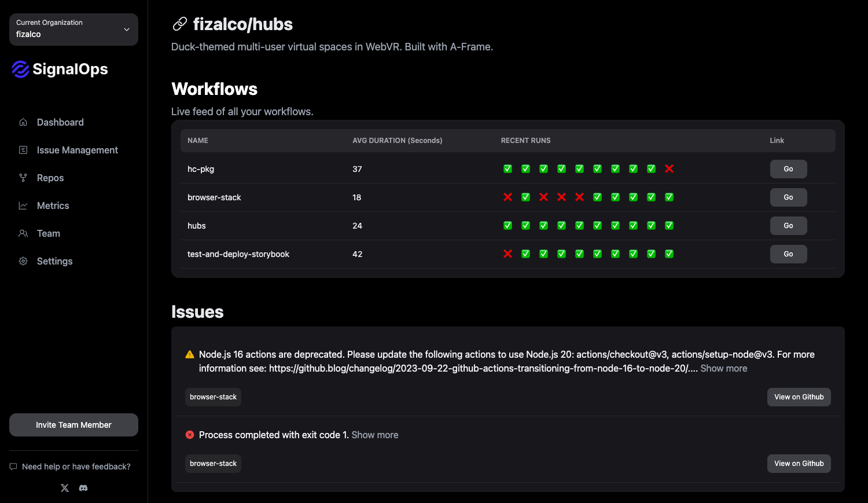This screenshot has width=868, height=503.
Task: Click the browser-stack workflow name in table
Action: coord(214,197)
